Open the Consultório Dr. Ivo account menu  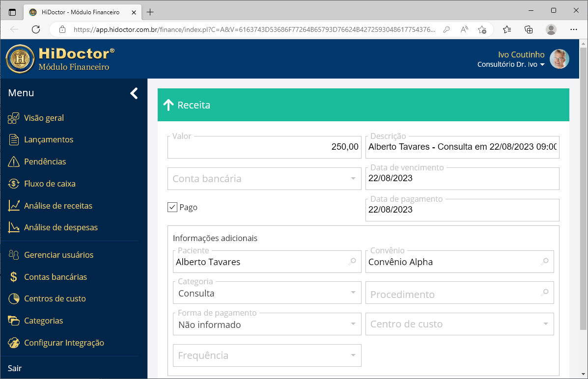tap(511, 64)
